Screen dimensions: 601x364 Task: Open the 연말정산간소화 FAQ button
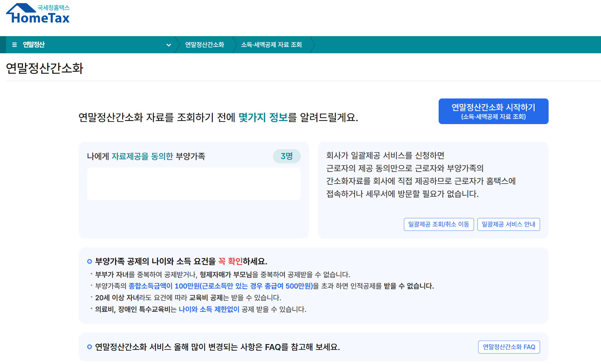[509, 347]
